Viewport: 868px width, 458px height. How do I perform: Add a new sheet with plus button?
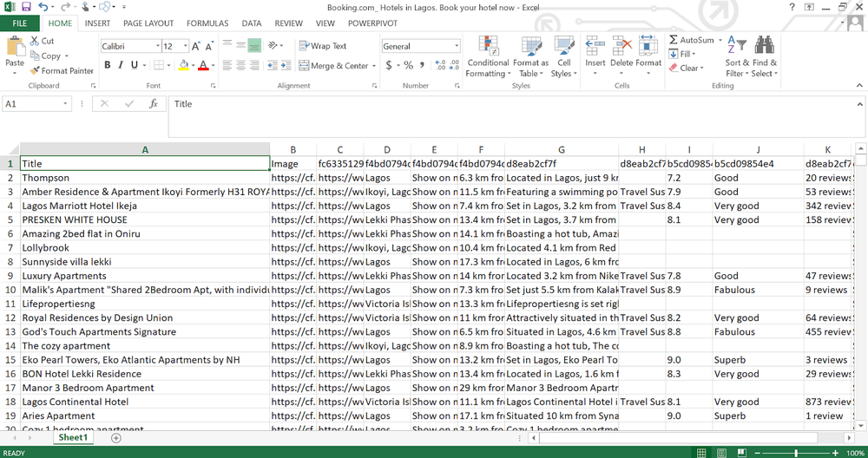(116, 437)
